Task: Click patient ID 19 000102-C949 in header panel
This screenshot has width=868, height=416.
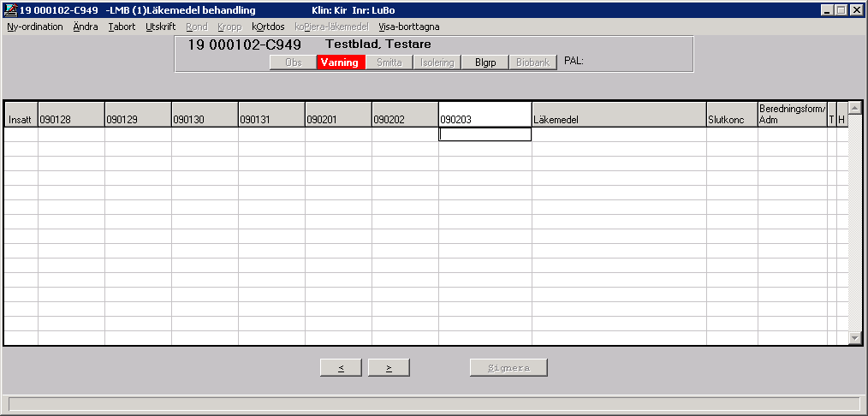Action: [x=245, y=45]
